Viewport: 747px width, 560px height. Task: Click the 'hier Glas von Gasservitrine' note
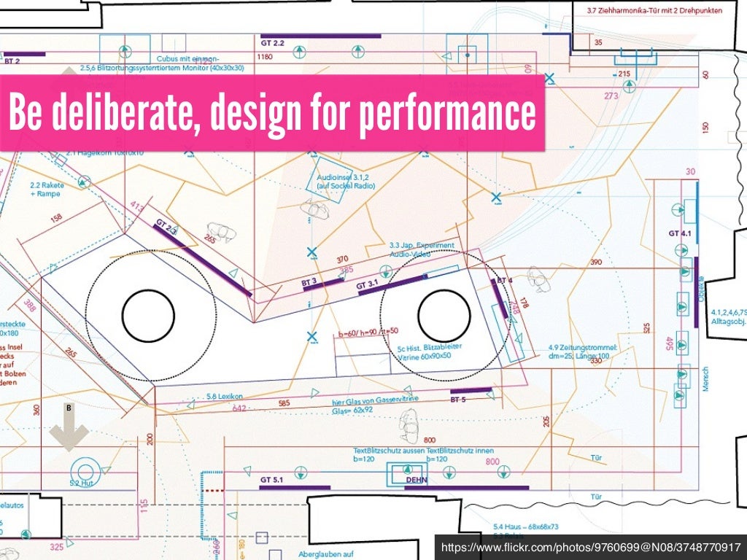(x=376, y=400)
